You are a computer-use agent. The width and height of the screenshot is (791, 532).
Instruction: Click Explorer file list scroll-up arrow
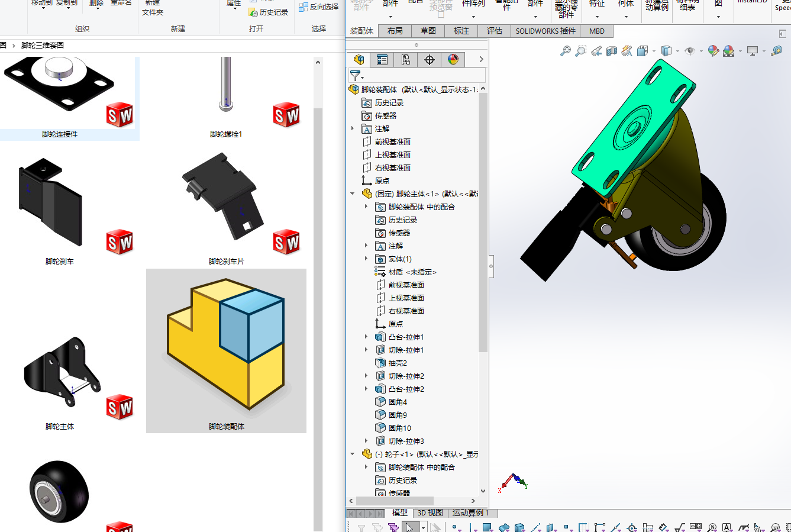318,62
